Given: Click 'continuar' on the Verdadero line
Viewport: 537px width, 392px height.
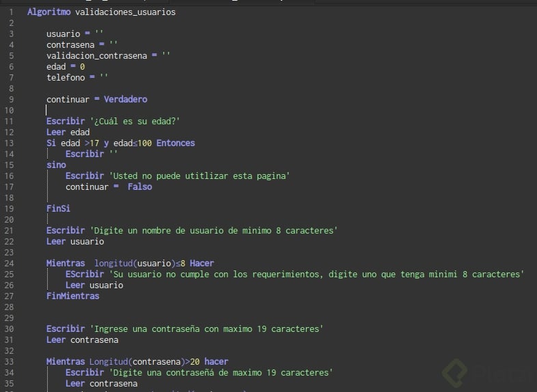Looking at the screenshot, I should point(68,100).
